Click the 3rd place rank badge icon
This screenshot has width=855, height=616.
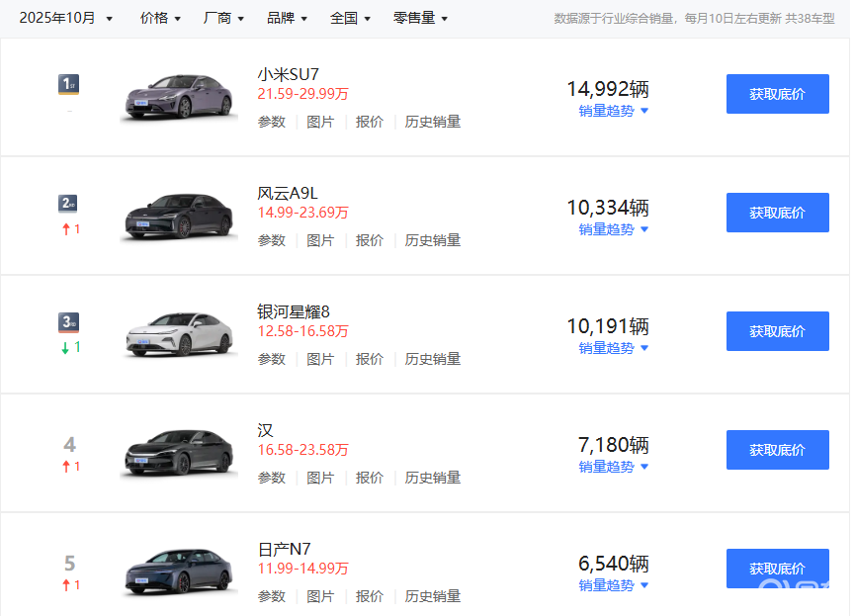(x=68, y=322)
